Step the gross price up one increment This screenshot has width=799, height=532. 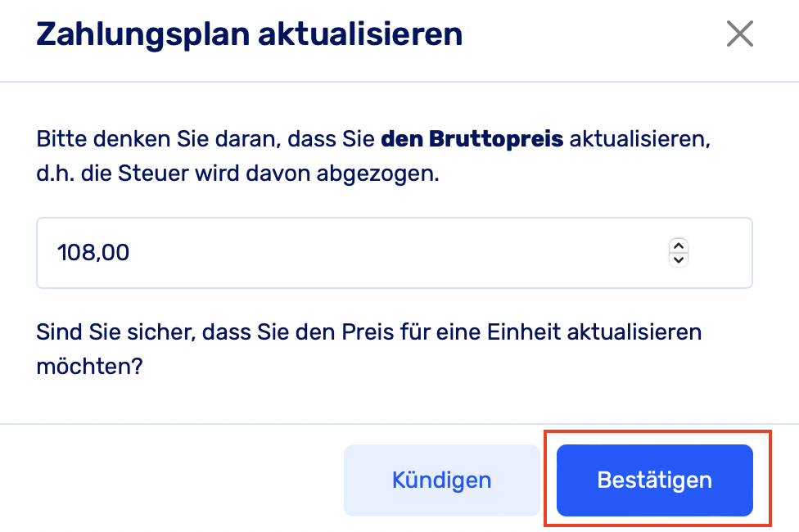click(679, 246)
